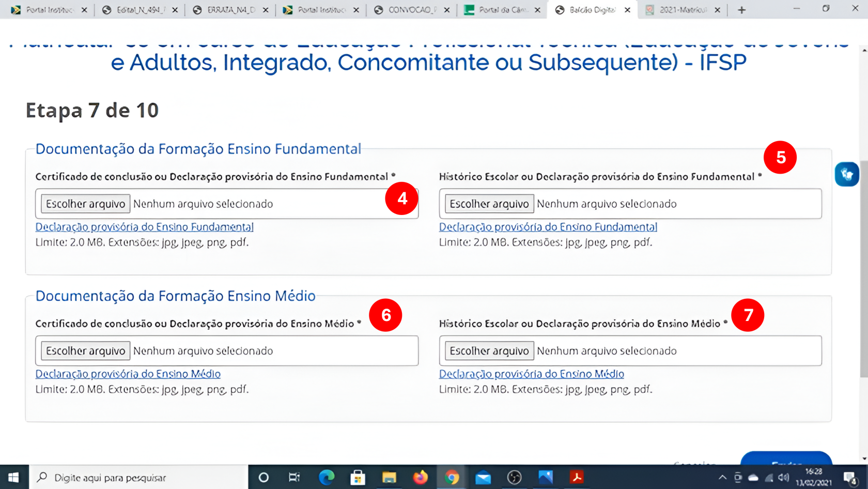Click Escolher arquivo for Ensino Fundamental certificate
The width and height of the screenshot is (868, 489).
click(x=84, y=203)
